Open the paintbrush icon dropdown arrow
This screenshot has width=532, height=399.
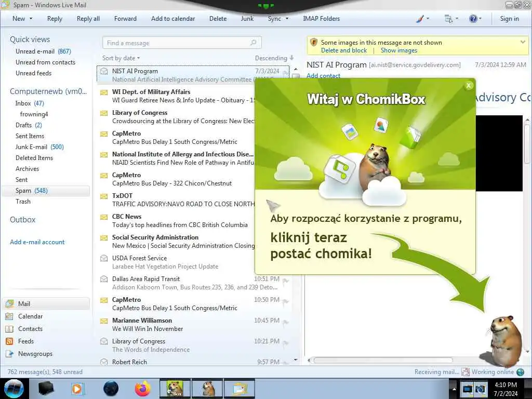pyautogui.click(x=428, y=19)
